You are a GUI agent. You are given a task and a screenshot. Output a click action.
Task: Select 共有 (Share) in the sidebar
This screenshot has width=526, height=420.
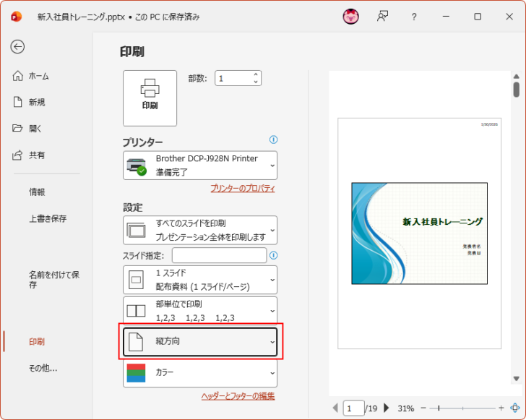28,155
